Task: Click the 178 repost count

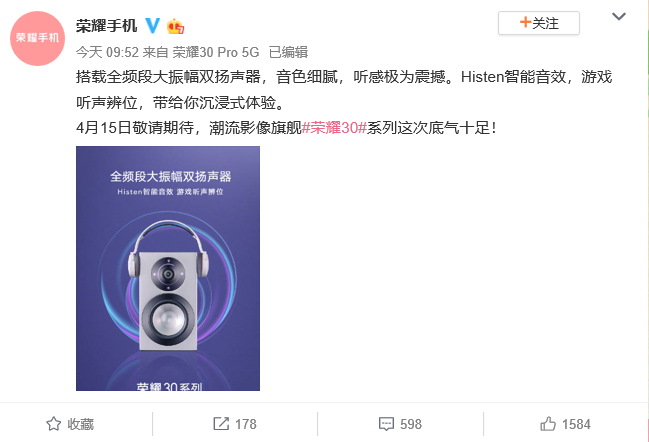Action: pos(246,424)
